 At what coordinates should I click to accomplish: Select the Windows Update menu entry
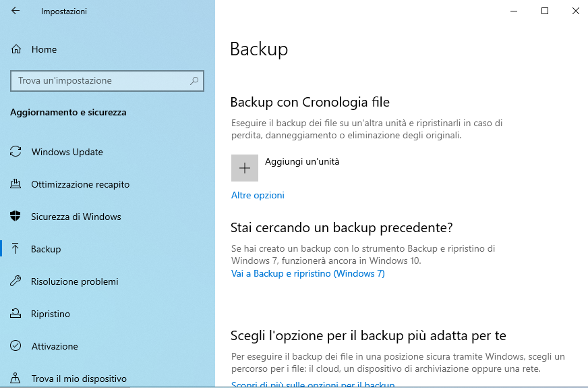[67, 152]
